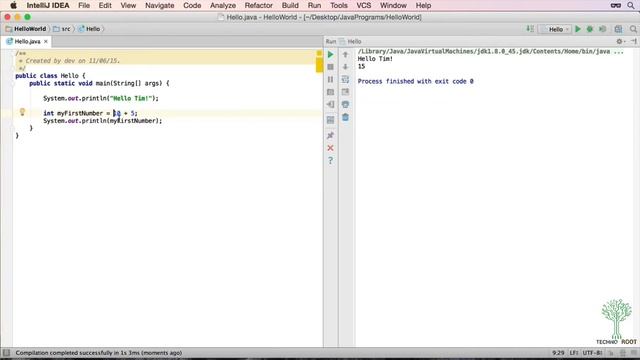Rerun Hello in the Run tool window
640x360 pixels.
(331, 54)
